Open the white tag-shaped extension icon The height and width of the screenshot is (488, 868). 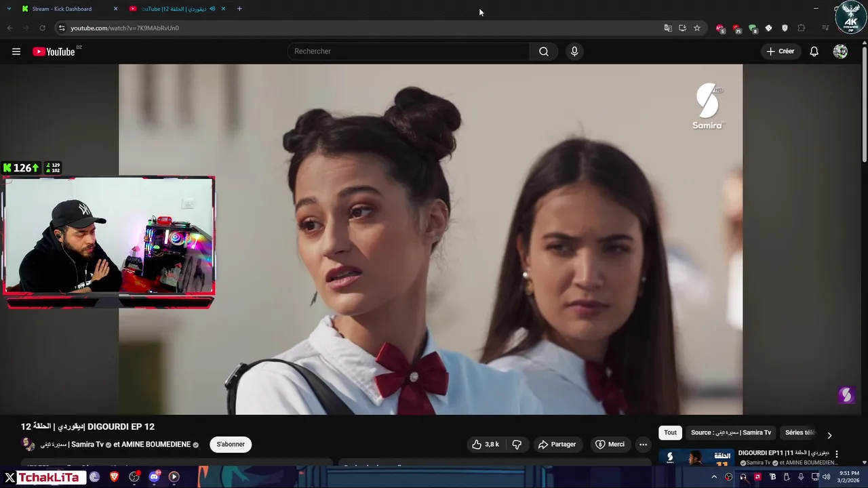[768, 28]
